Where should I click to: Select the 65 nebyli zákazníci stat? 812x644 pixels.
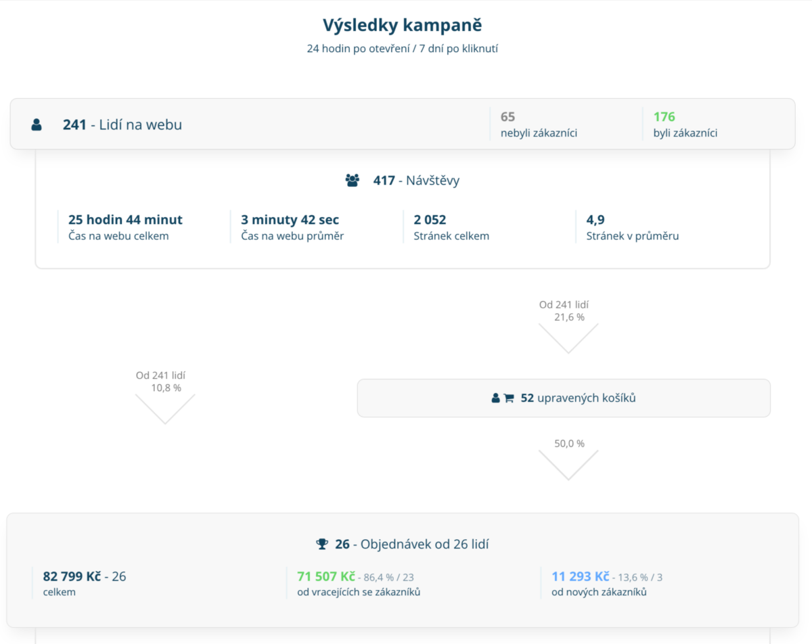(x=539, y=124)
